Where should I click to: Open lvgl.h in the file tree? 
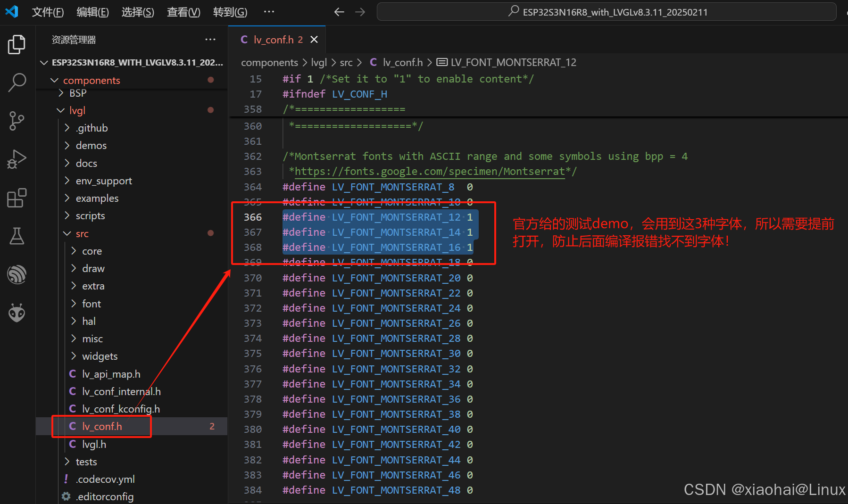[132, 444]
